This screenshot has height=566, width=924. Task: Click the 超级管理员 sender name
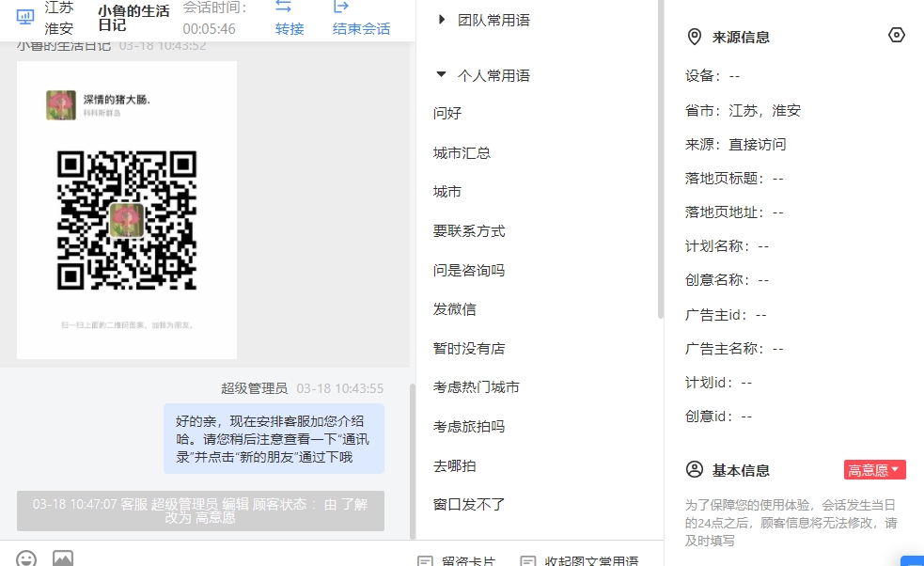pos(254,388)
